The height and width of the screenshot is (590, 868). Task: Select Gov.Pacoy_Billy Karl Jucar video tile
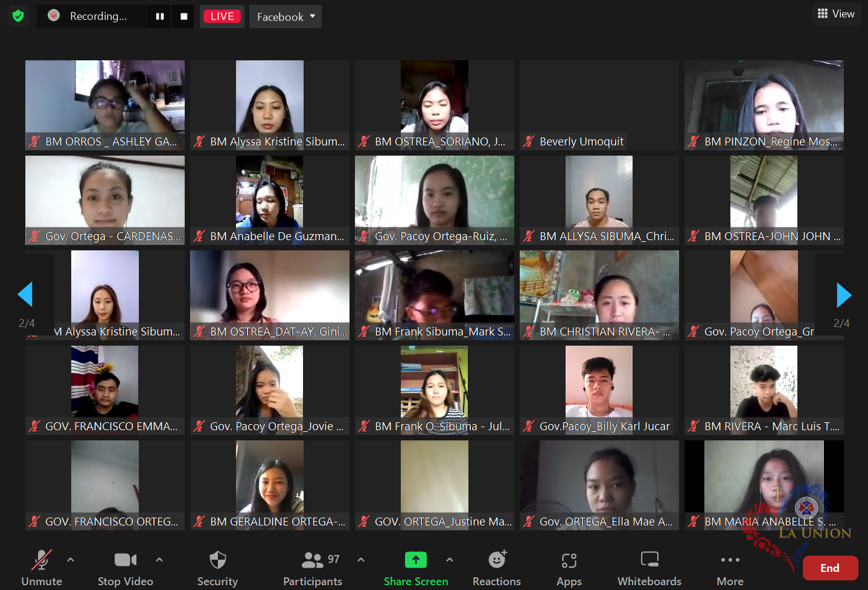tap(599, 390)
